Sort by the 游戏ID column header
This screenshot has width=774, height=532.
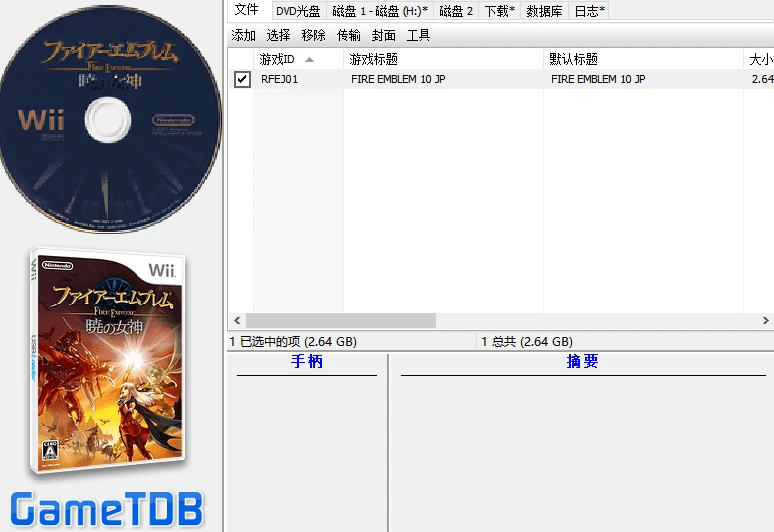298,59
